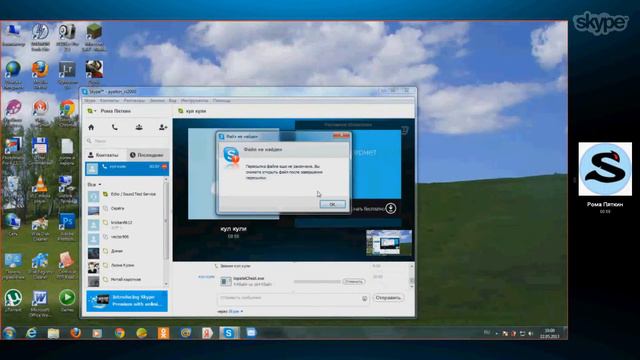Click the add contact icon
Viewport: 640px width, 360px height.
163,127
